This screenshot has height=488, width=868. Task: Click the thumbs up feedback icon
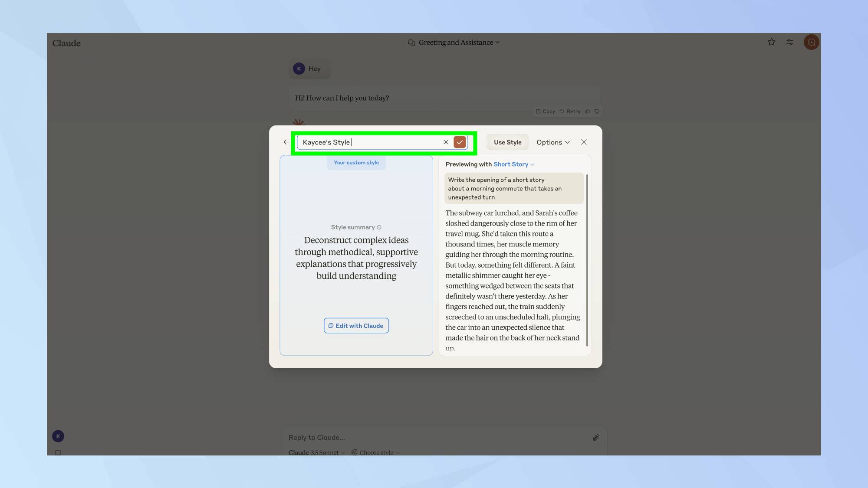pos(587,111)
